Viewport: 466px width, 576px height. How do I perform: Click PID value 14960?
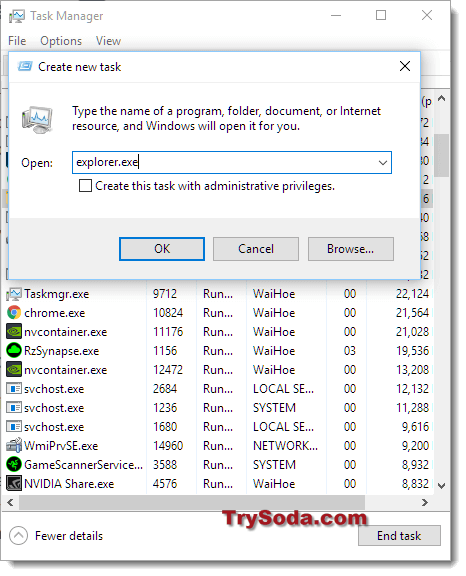coord(168,446)
